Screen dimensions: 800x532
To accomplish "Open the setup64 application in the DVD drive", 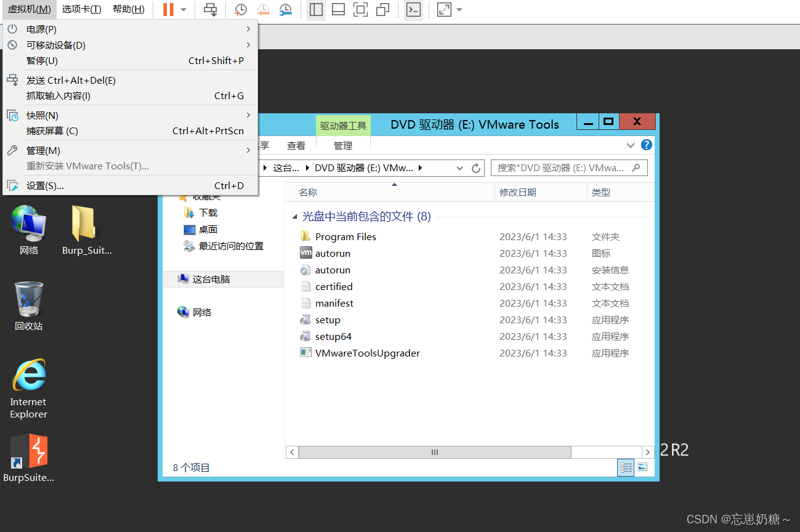I will pos(332,336).
